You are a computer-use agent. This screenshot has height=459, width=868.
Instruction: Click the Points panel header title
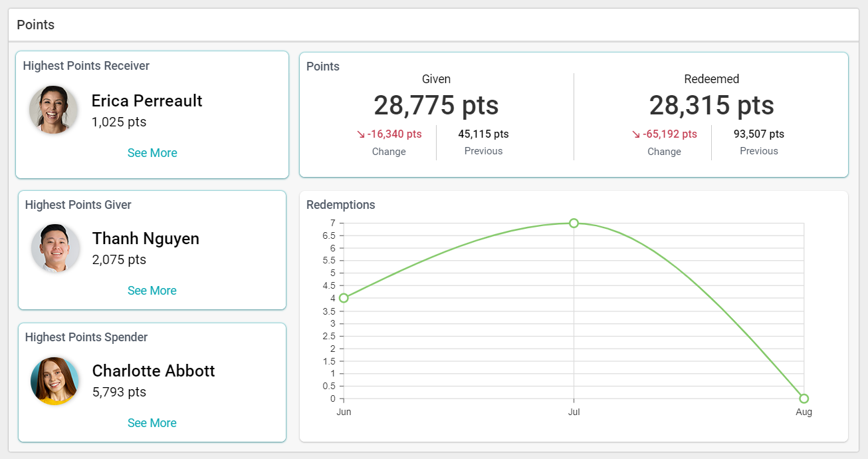coord(36,25)
